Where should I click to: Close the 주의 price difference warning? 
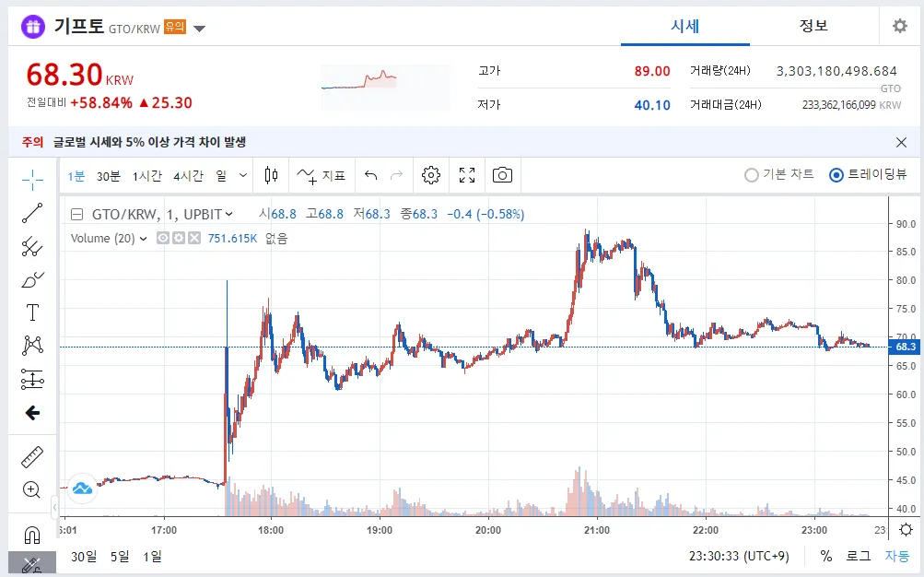coord(901,142)
